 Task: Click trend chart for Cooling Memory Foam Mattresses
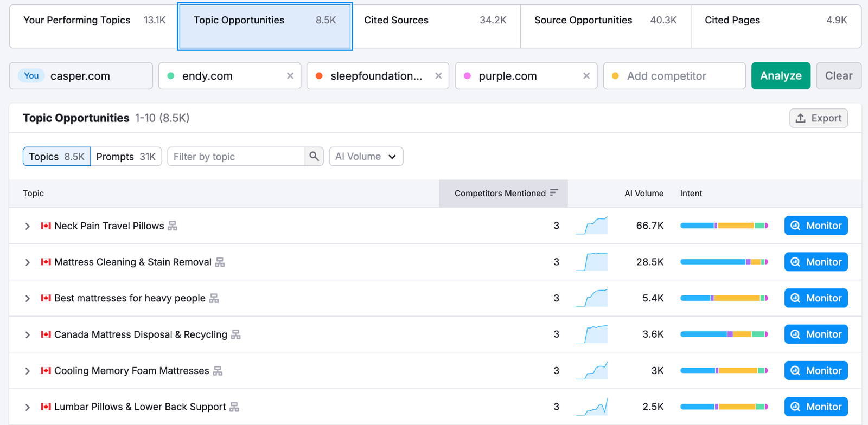point(592,371)
